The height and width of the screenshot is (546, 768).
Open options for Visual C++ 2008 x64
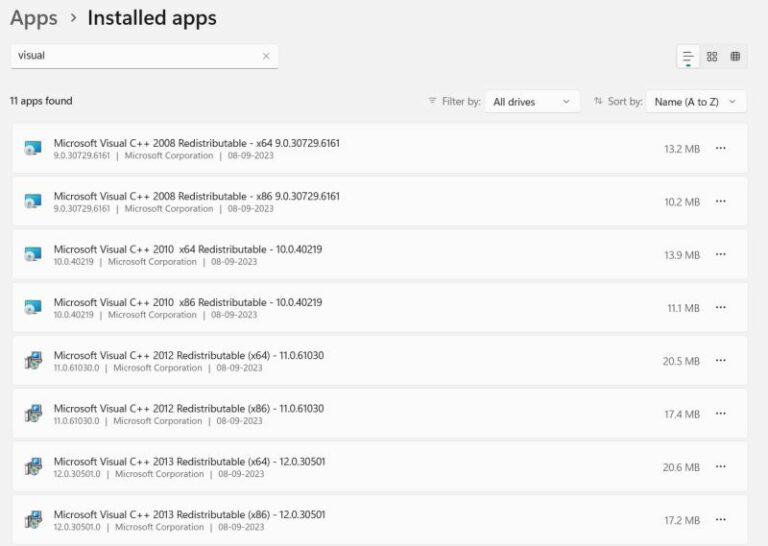point(721,149)
